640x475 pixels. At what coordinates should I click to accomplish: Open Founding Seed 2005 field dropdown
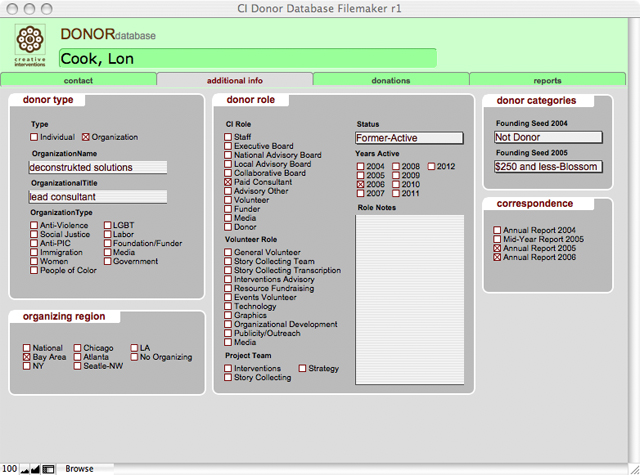[548, 166]
